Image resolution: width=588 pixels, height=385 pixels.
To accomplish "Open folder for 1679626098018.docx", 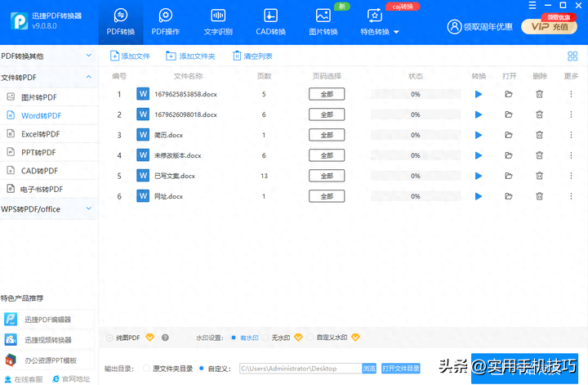I will tap(509, 114).
